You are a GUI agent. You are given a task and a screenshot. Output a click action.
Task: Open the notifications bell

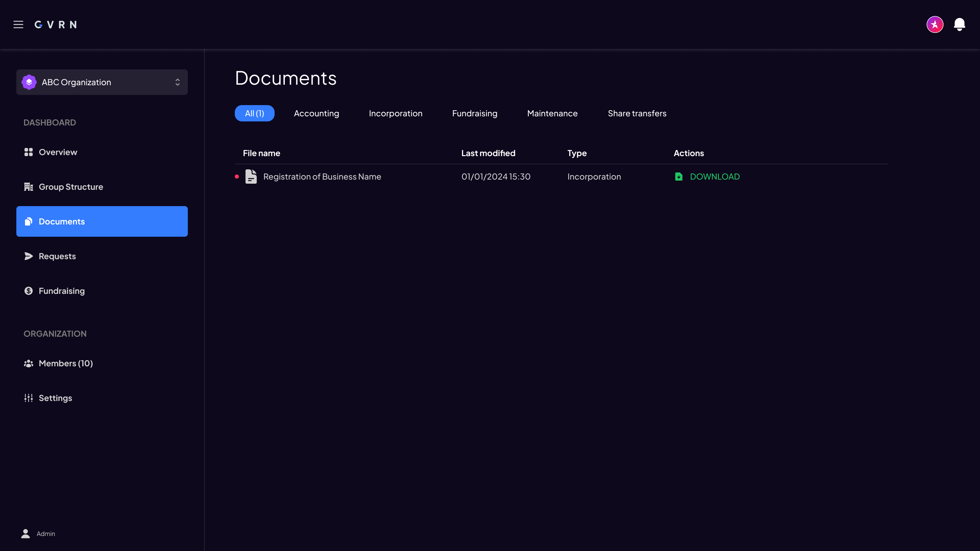959,25
